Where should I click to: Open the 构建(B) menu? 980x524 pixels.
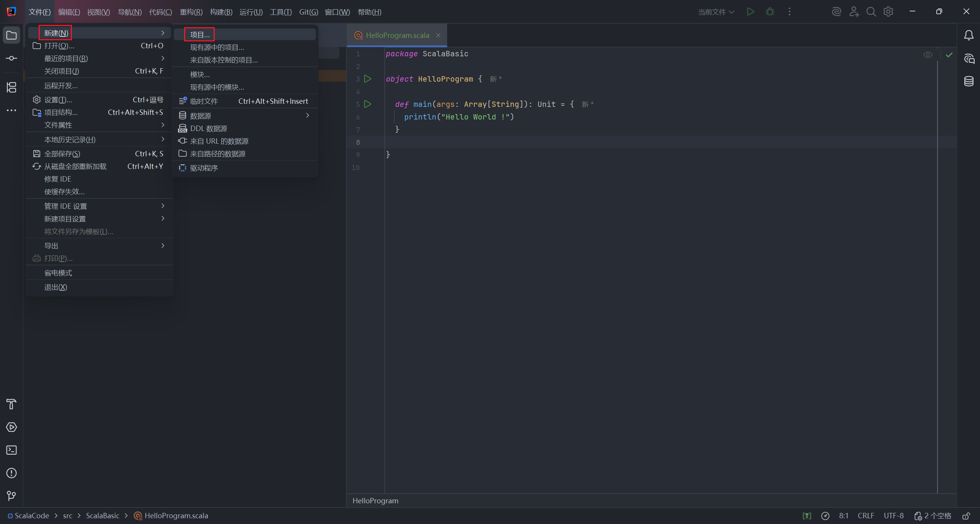[221, 12]
